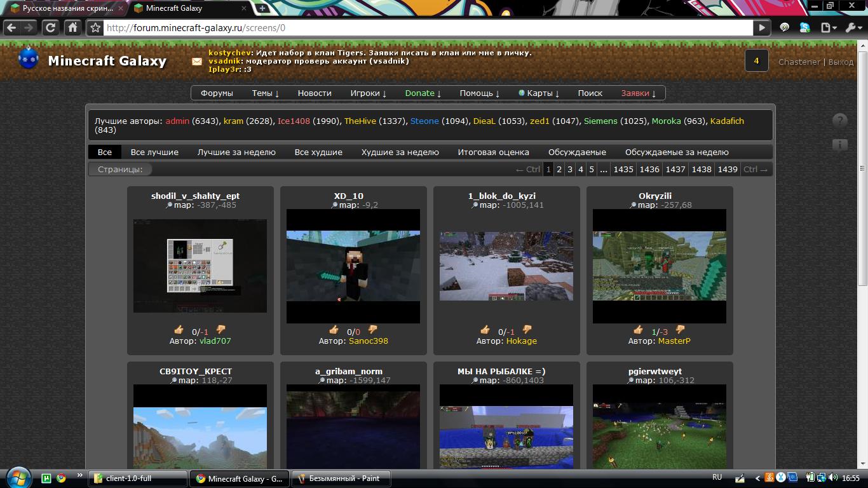Screen dimensions: 868x488
Task: Open the Новости menu item
Action: tap(315, 93)
